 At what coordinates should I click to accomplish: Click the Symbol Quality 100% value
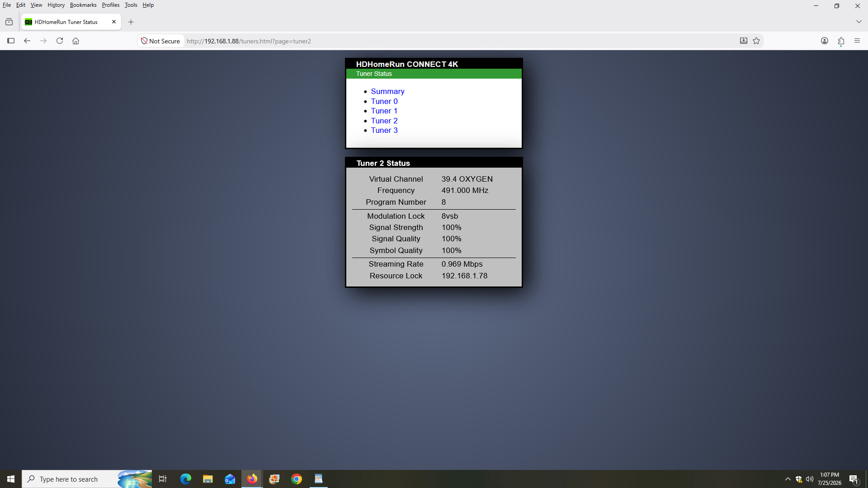click(451, 250)
